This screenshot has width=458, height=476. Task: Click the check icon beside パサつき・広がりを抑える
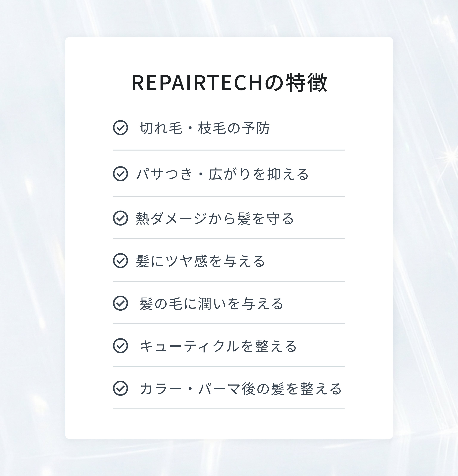tap(120, 174)
